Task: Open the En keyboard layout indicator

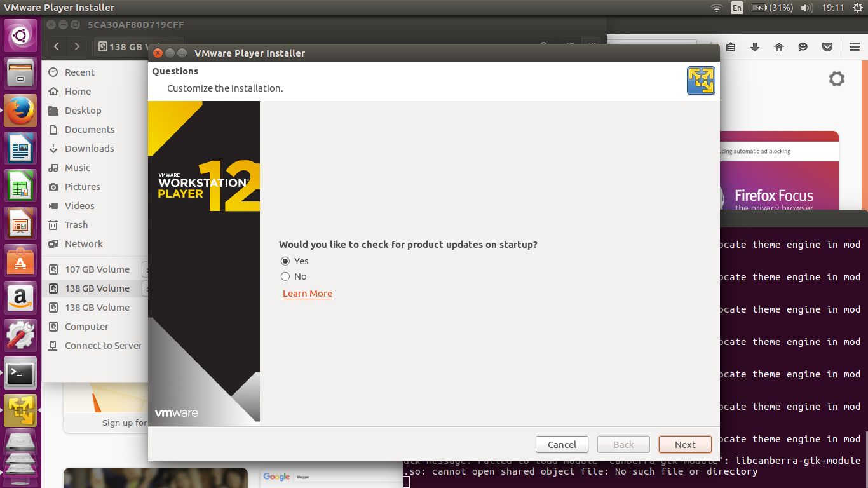Action: point(736,8)
